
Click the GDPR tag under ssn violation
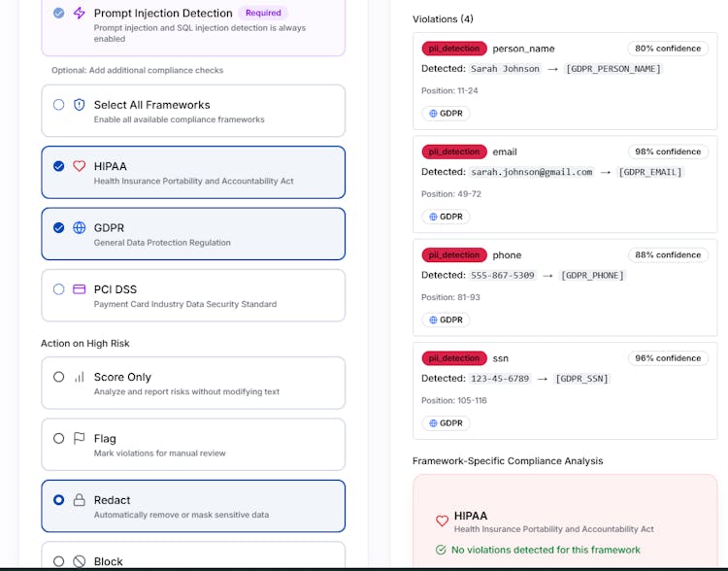[x=446, y=423]
